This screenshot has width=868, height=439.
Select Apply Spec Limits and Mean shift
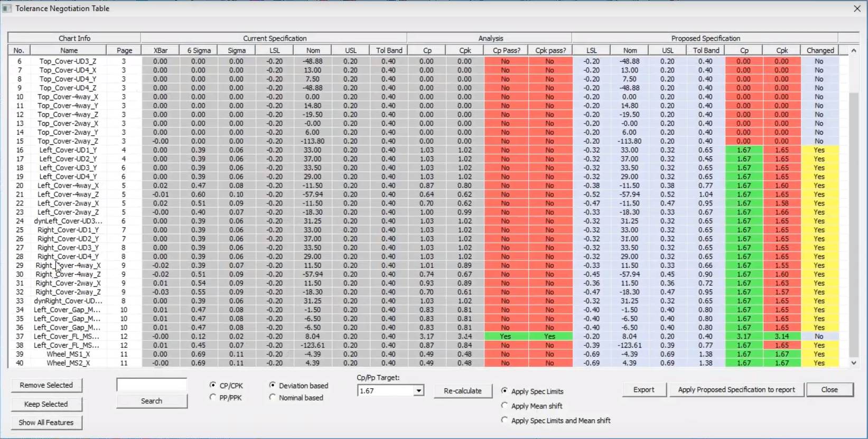[x=505, y=421]
